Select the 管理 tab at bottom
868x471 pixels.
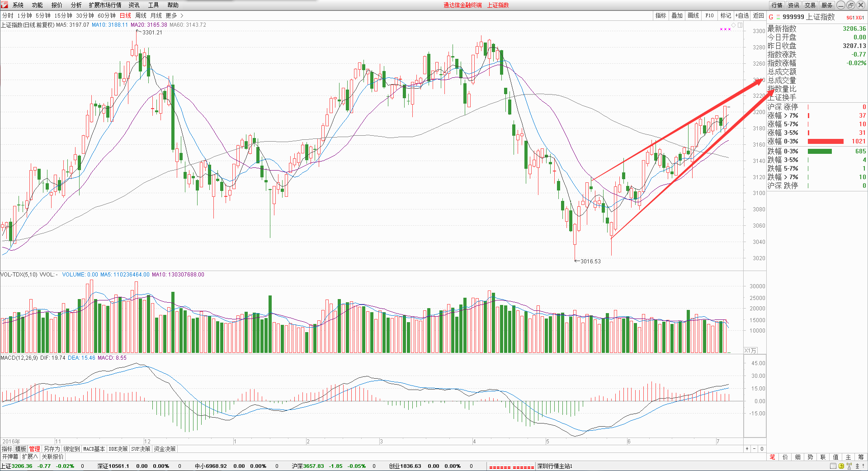click(35, 449)
